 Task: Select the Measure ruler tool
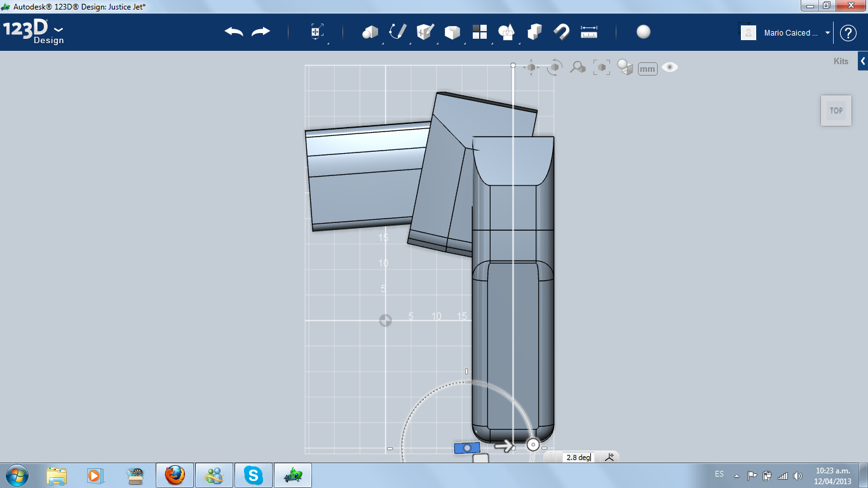[x=589, y=32]
